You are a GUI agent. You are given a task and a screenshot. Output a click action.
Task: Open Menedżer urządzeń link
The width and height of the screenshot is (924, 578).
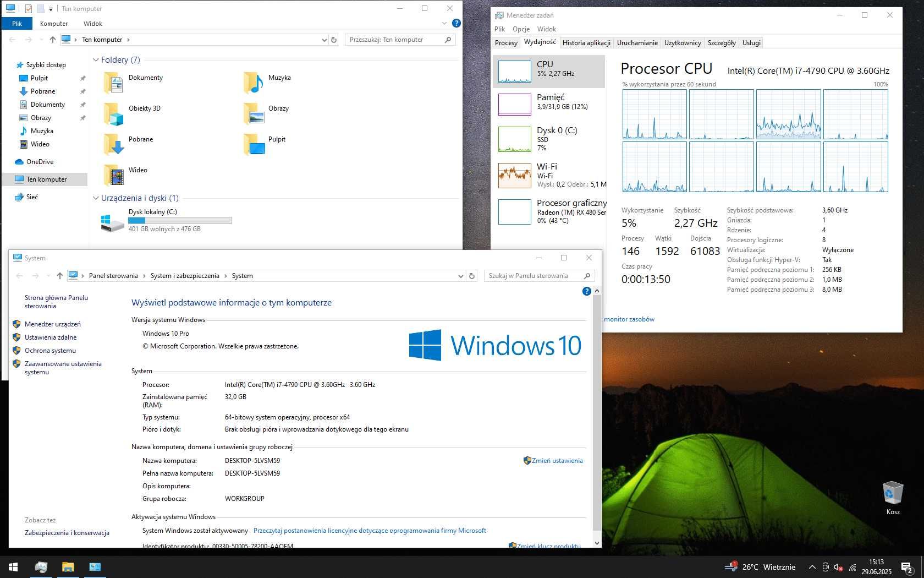tap(52, 324)
